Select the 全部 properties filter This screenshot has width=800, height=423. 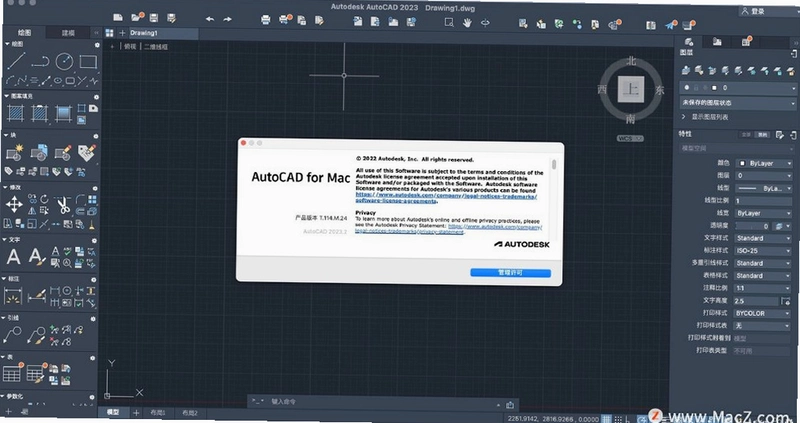pos(746,135)
